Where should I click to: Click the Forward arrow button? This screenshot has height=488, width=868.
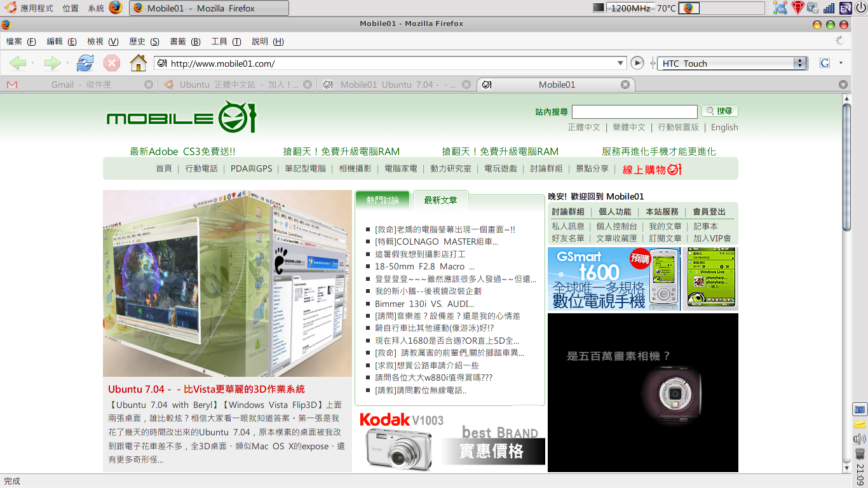point(52,63)
